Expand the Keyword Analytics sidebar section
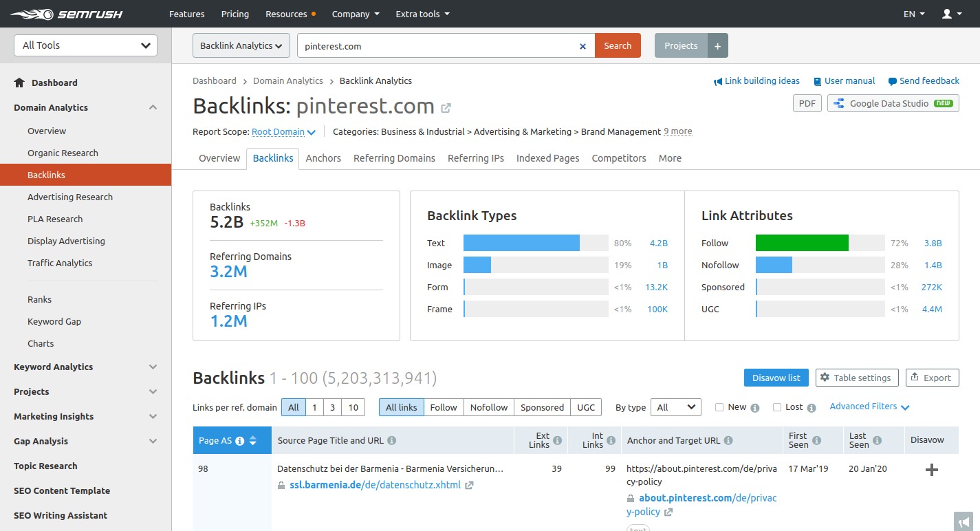 [x=153, y=367]
